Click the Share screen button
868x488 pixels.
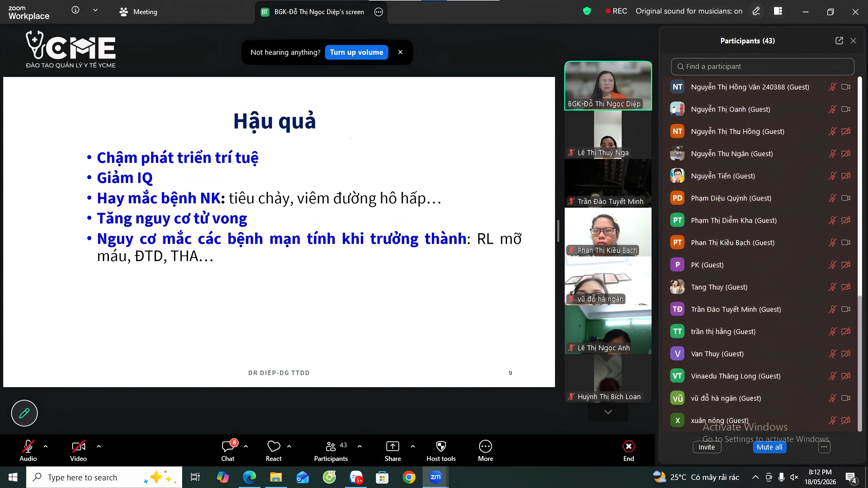click(393, 451)
